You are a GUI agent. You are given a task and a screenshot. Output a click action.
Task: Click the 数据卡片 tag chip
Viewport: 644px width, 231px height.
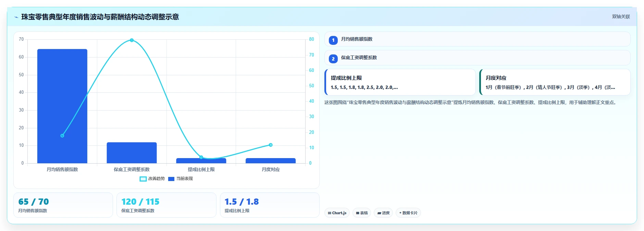point(408,213)
